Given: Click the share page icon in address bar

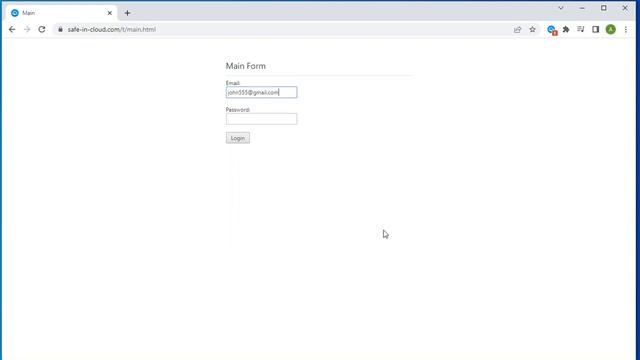Looking at the screenshot, I should [518, 29].
